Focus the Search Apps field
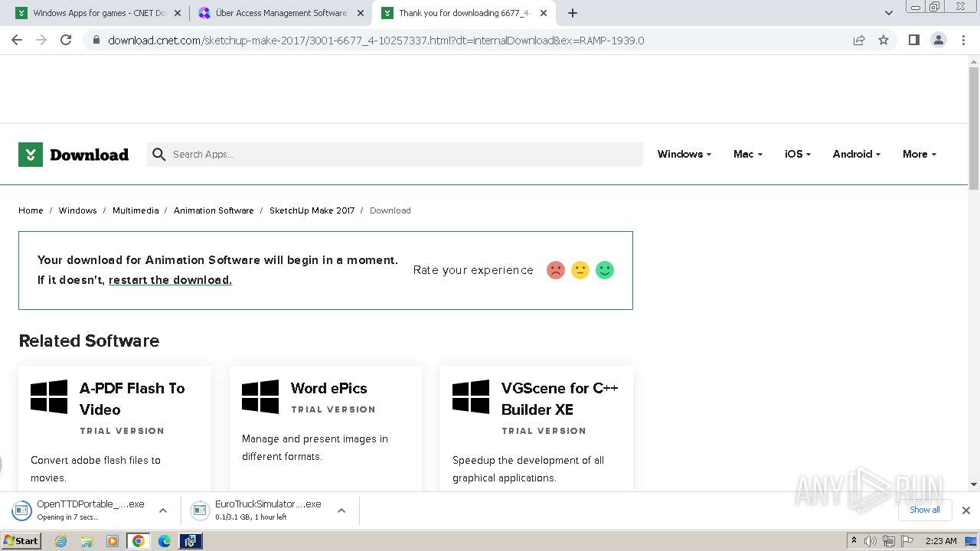The width and height of the screenshot is (980, 551). (395, 155)
